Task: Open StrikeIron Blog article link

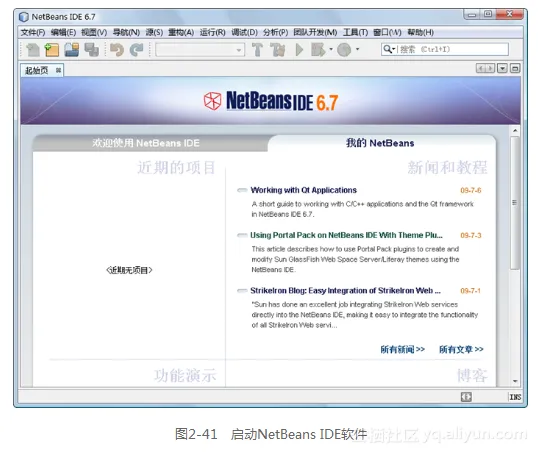Action: (345, 291)
